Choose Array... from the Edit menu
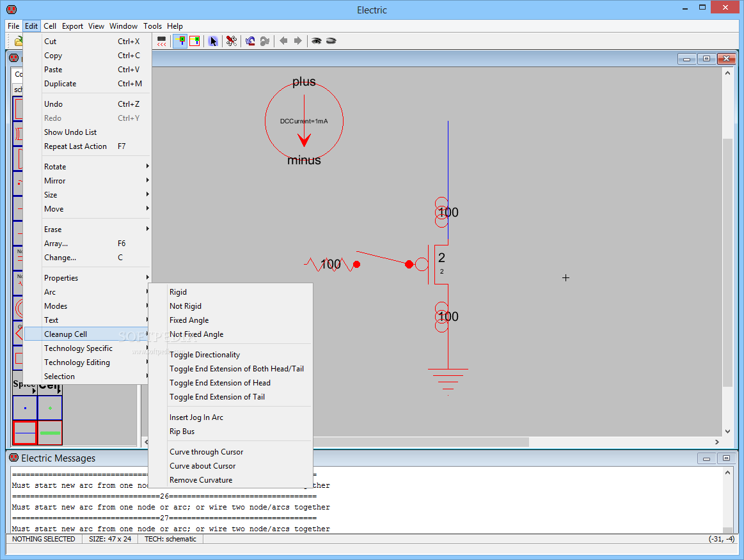This screenshot has width=744, height=560. coord(87,244)
